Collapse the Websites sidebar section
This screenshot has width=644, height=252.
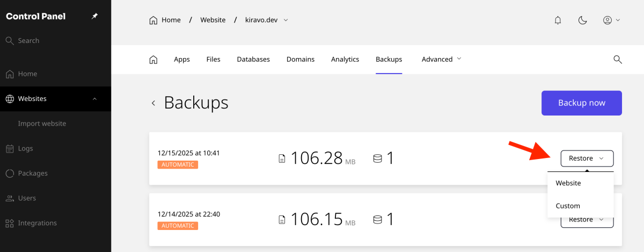94,99
